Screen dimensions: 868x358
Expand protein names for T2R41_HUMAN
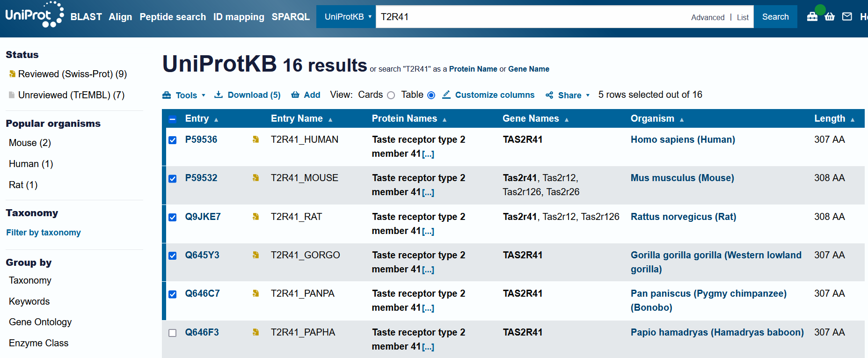tap(428, 154)
